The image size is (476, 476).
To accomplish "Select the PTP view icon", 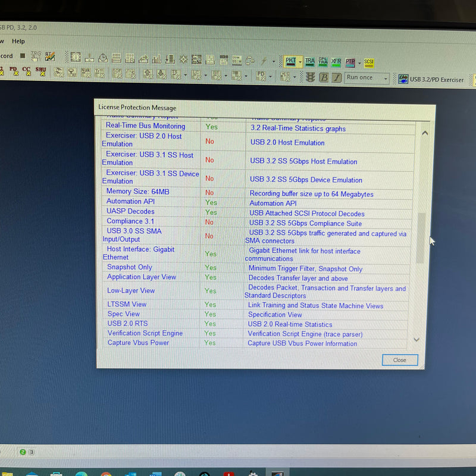I will point(349,62).
